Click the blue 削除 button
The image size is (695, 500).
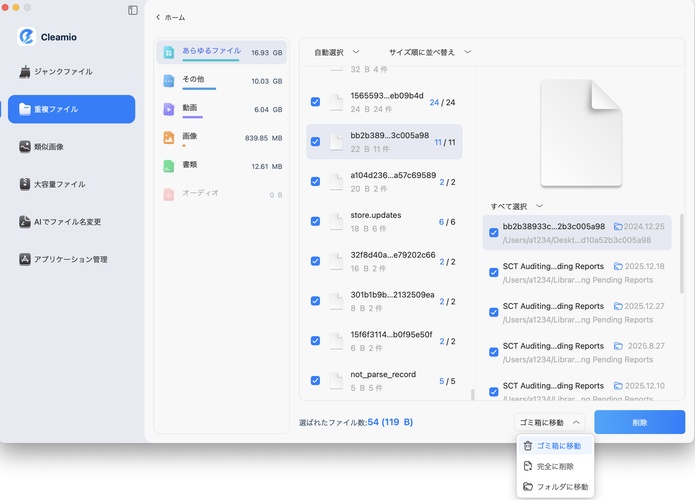click(639, 422)
